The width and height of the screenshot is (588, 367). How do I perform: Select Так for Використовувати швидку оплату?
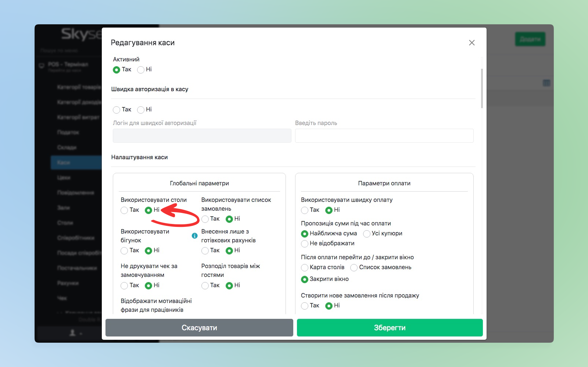(x=305, y=210)
